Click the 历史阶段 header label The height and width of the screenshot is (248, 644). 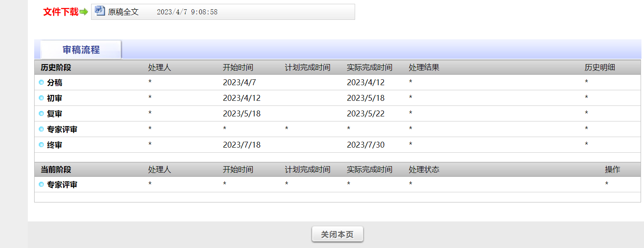pyautogui.click(x=56, y=67)
